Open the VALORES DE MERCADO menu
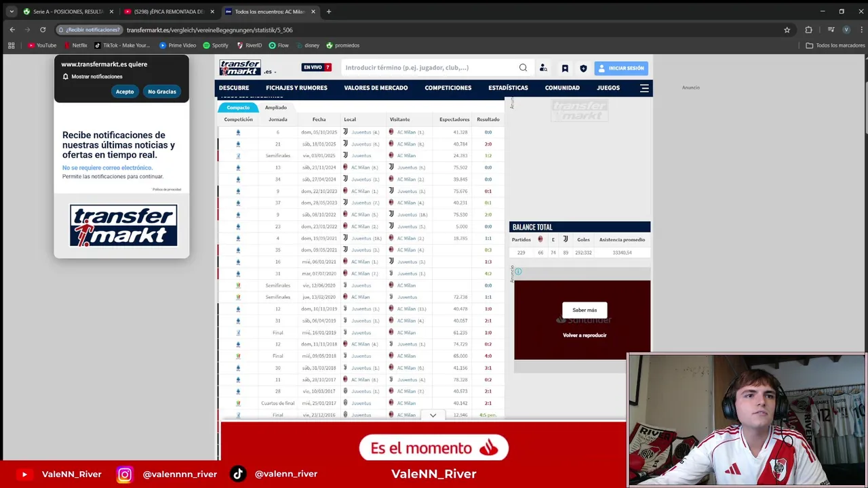The height and width of the screenshot is (488, 868). coord(376,88)
